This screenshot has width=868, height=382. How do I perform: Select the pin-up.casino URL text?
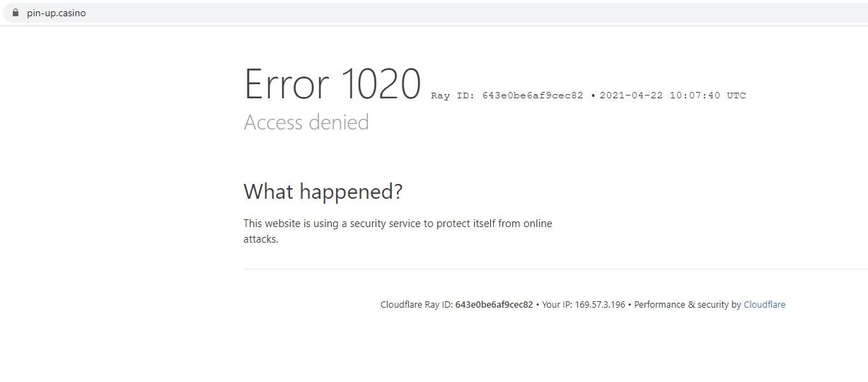pos(57,13)
